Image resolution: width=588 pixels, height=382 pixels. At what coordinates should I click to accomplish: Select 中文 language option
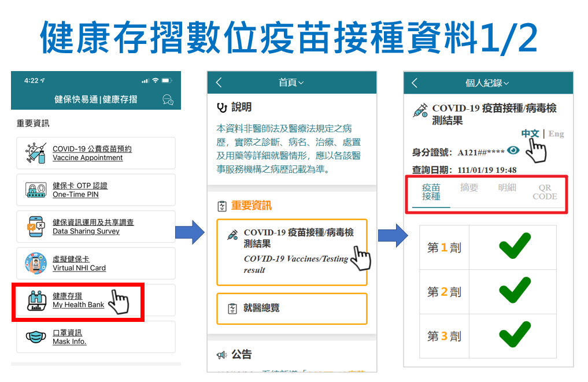[530, 134]
